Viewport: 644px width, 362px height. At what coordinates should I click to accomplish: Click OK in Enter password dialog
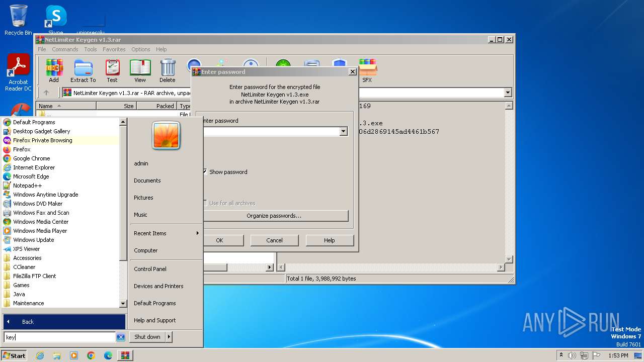tap(219, 240)
